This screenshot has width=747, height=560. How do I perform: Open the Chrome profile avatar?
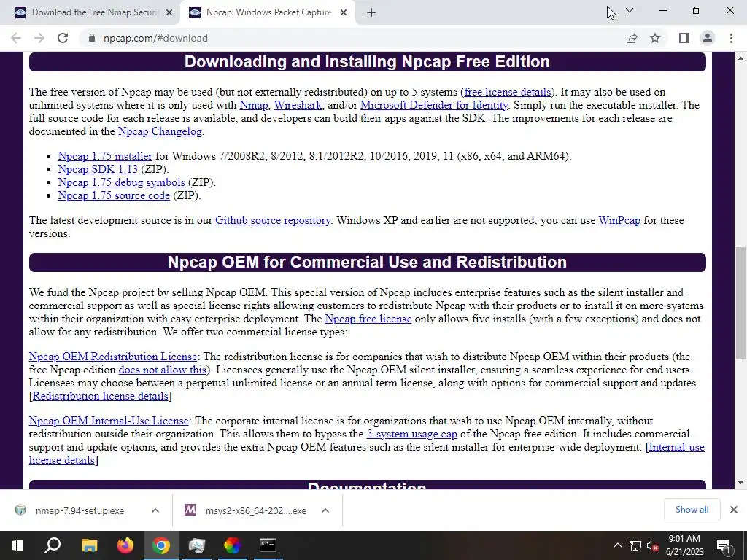coord(708,38)
